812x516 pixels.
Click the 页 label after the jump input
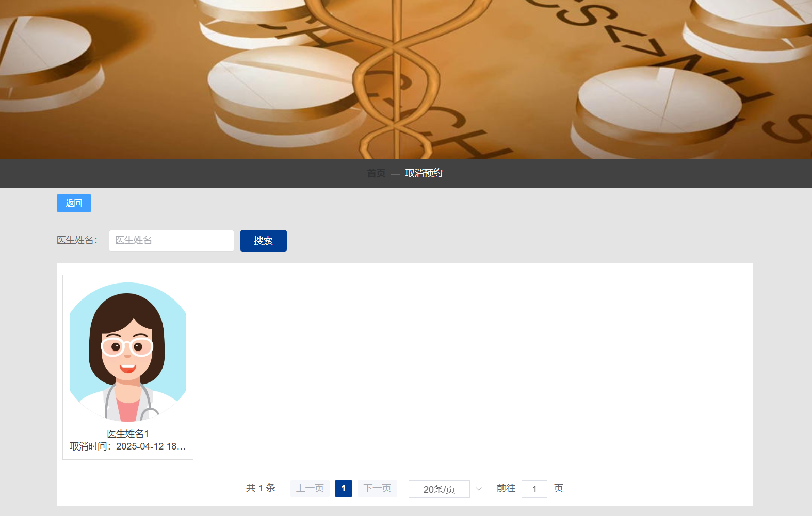click(x=558, y=488)
